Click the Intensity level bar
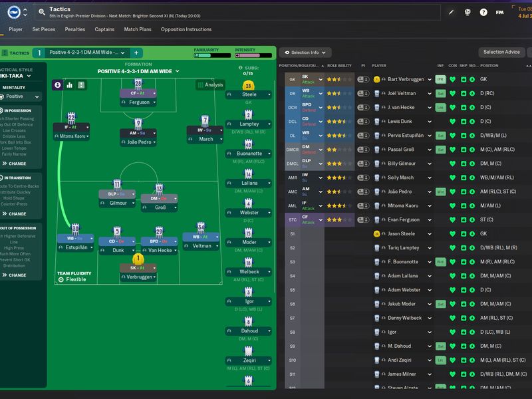532x399 pixels. 253,55
